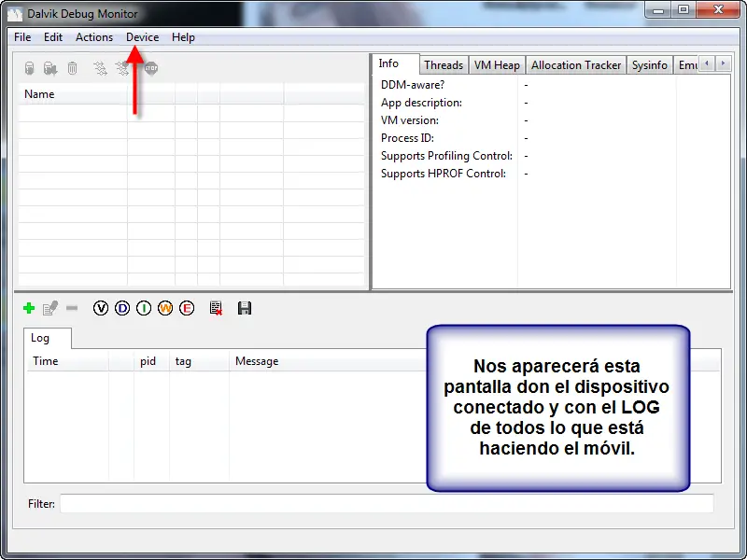Image resolution: width=747 pixels, height=560 pixels.
Task: Click the tag column header in Log
Action: [x=199, y=361]
